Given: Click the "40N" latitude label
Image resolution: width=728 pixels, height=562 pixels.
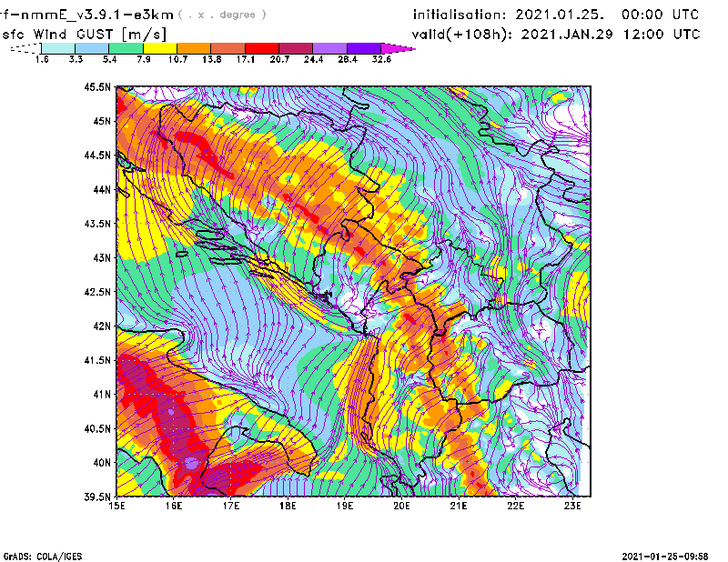Looking at the screenshot, I should tap(102, 463).
